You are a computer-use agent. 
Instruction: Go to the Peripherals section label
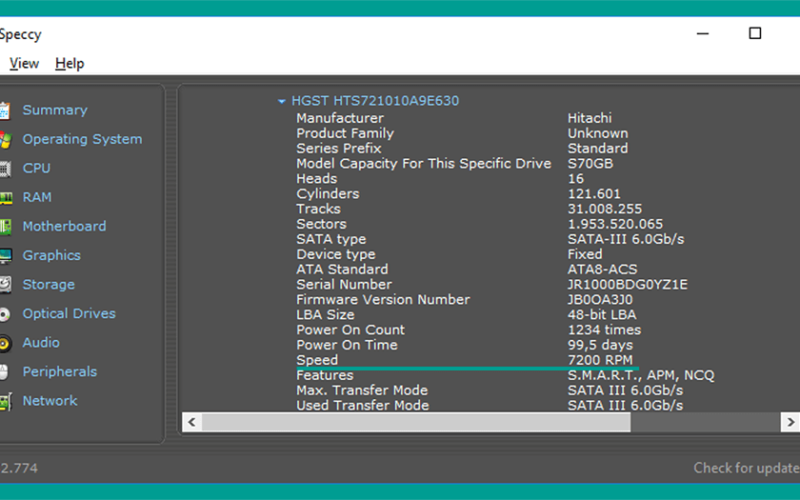(x=60, y=372)
